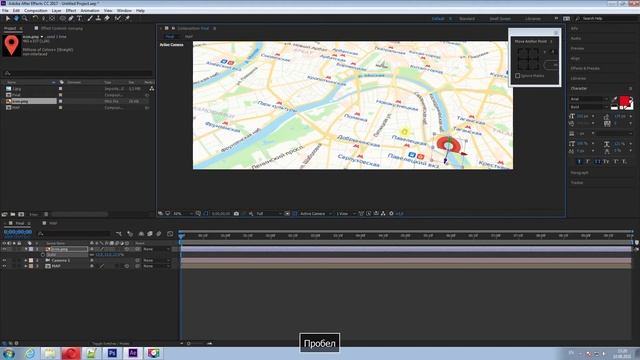Open the Composition menu
640x360 pixels.
(x=36, y=11)
